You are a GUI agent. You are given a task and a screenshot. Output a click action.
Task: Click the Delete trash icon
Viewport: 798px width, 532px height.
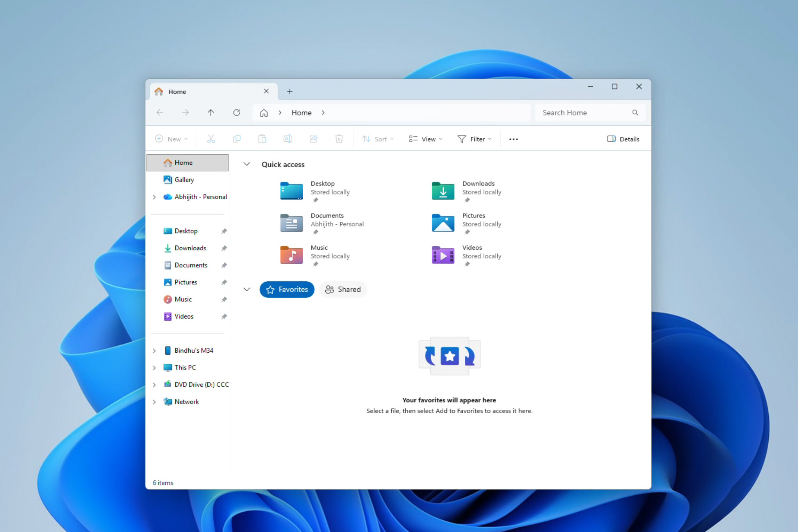click(x=339, y=139)
